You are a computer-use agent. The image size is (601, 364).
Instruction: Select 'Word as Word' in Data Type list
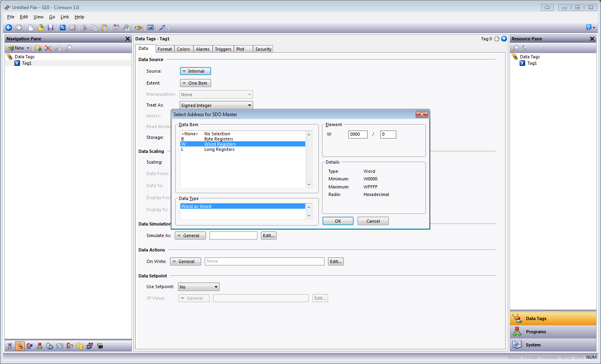243,206
